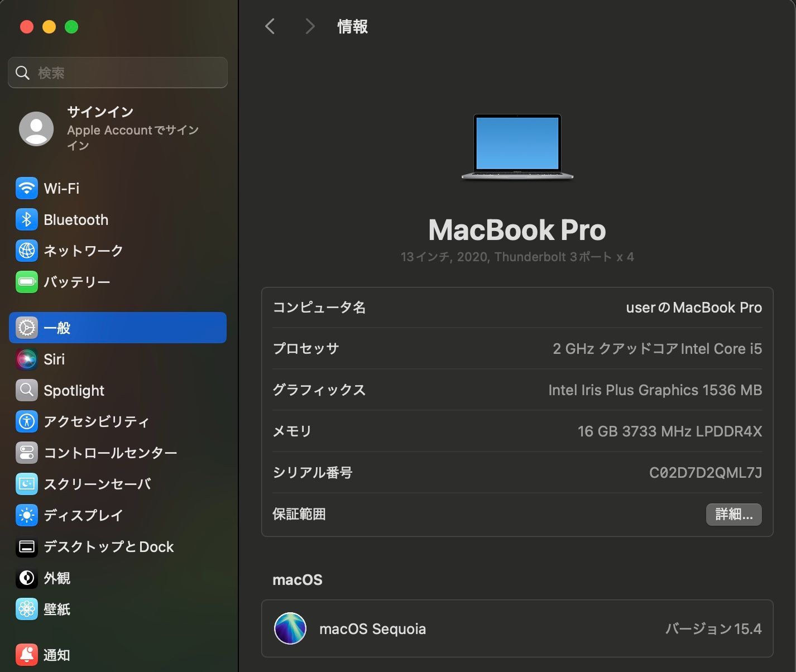Click the グラフィックス label
The image size is (796, 672).
tap(319, 390)
